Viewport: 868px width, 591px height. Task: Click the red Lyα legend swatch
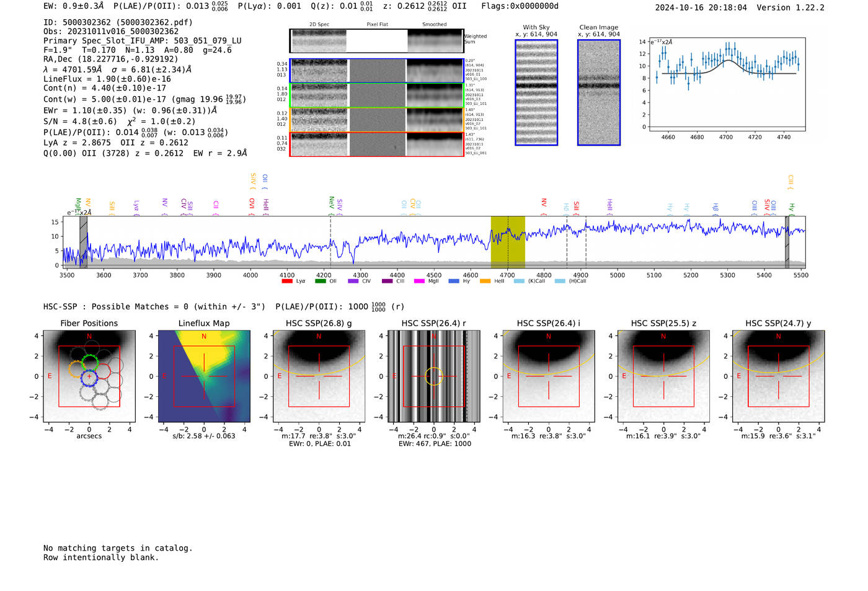(x=286, y=281)
